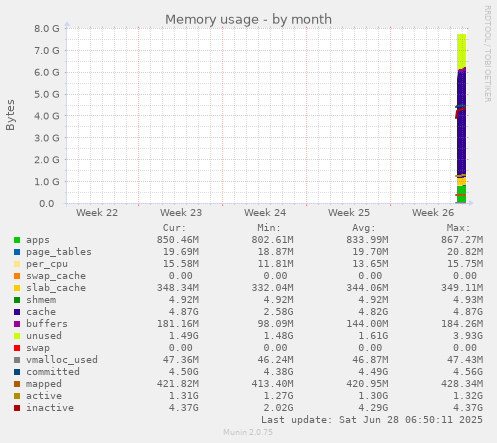Click the 'inactive' legend label
The image size is (497, 443).
50,408
